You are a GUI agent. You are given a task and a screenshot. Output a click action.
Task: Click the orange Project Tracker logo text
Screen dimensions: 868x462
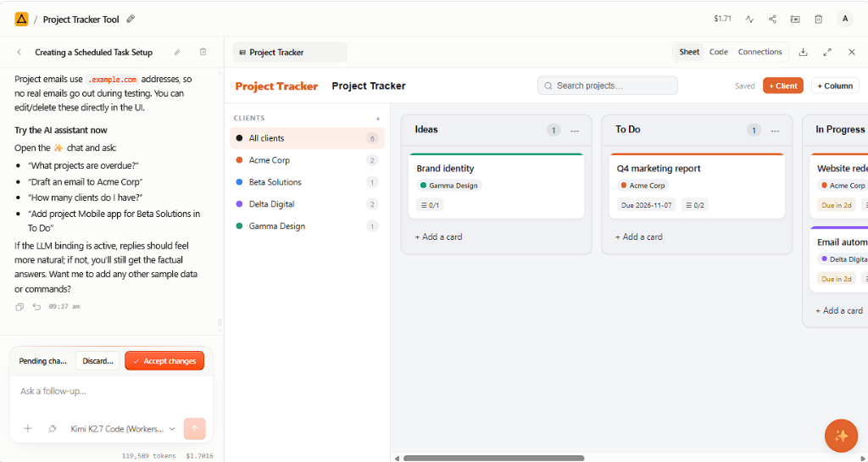pyautogui.click(x=276, y=86)
